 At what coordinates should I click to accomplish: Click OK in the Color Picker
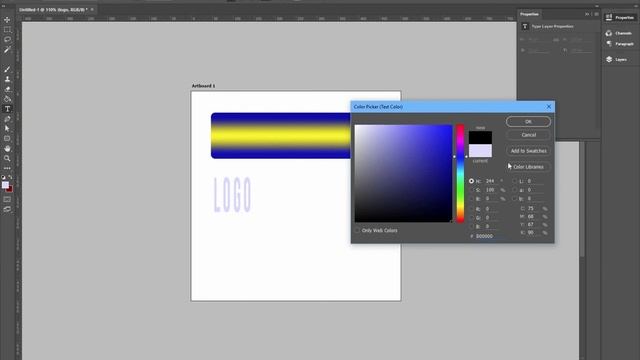528,122
